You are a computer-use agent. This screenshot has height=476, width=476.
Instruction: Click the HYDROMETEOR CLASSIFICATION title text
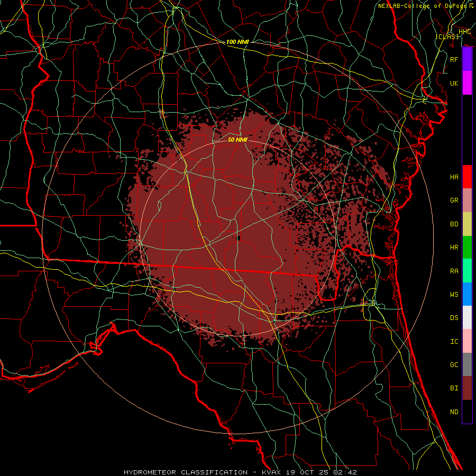point(186,472)
